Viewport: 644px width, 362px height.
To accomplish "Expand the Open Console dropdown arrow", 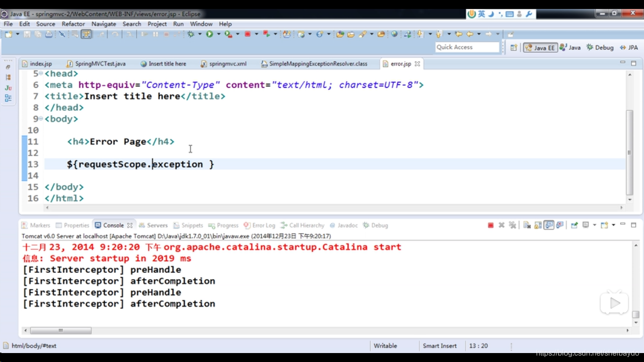I will click(613, 225).
